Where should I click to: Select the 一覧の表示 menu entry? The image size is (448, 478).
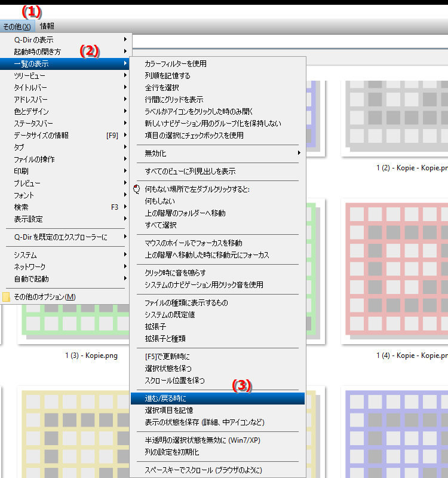[x=65, y=64]
